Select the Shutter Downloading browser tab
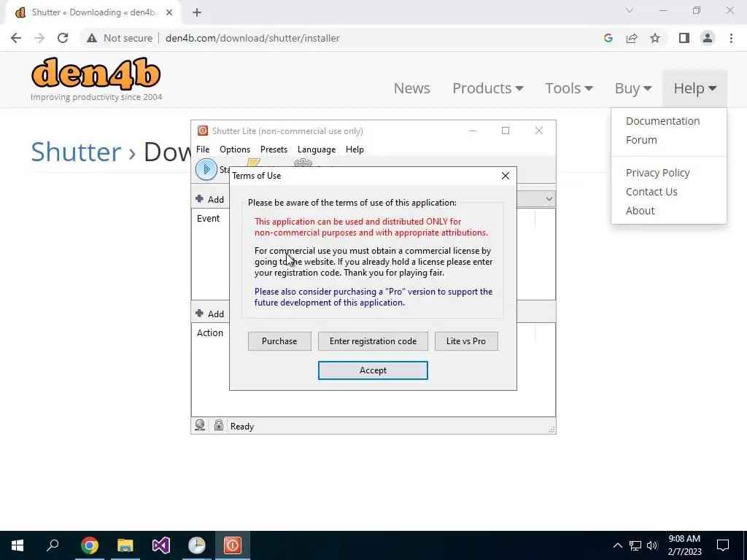This screenshot has height=560, width=747. click(x=93, y=13)
